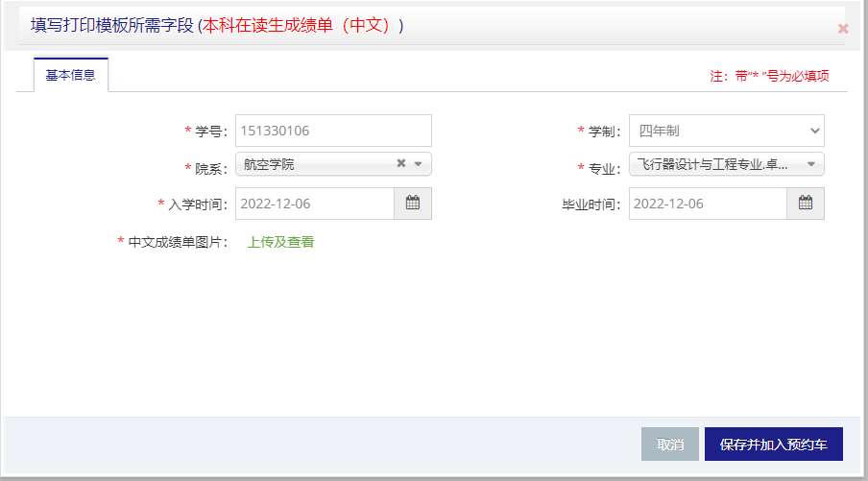Click the 保存并加入预约车 button
This screenshot has width=868, height=481.
coord(773,445)
